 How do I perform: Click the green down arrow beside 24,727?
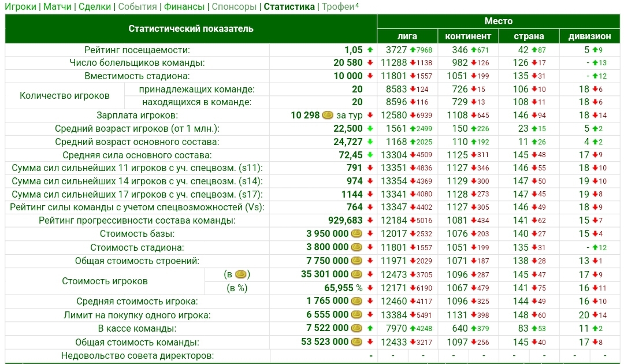tap(370, 142)
